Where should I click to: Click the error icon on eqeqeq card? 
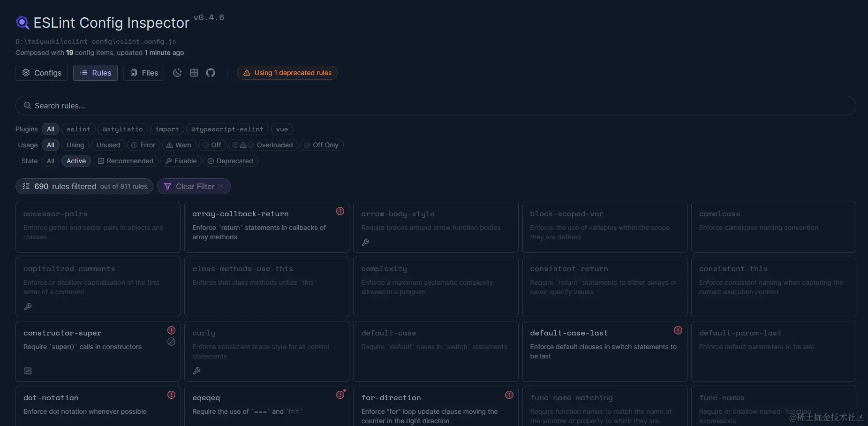340,395
